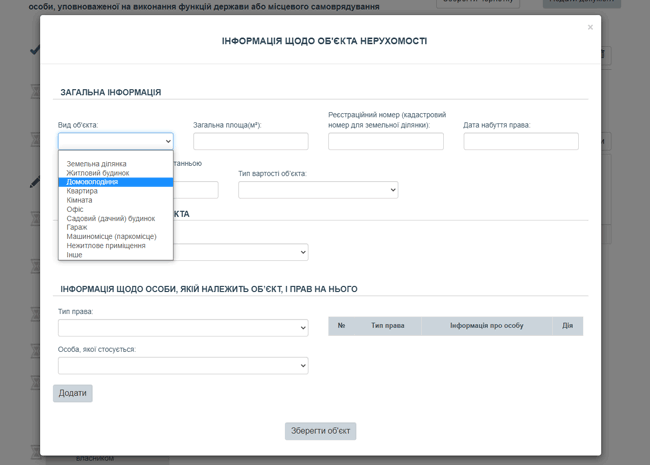
Task: Choose 'Кімната' from the dropdown list
Action: (79, 200)
